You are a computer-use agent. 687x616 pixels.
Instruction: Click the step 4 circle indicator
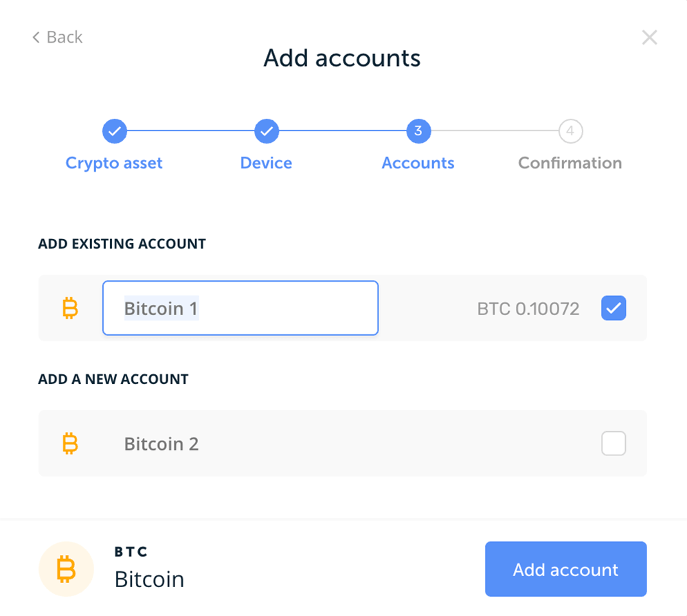click(x=570, y=131)
